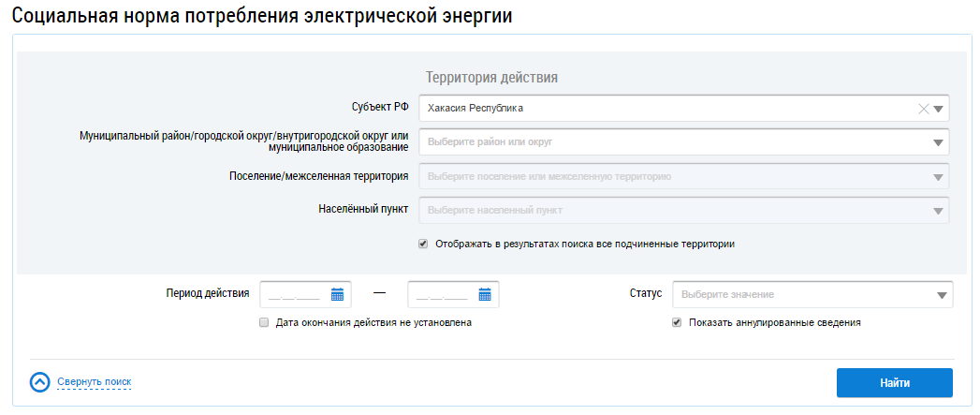This screenshot has height=415, width=980.
Task: Click the 'Свернуть поиск' link
Action: click(x=94, y=382)
